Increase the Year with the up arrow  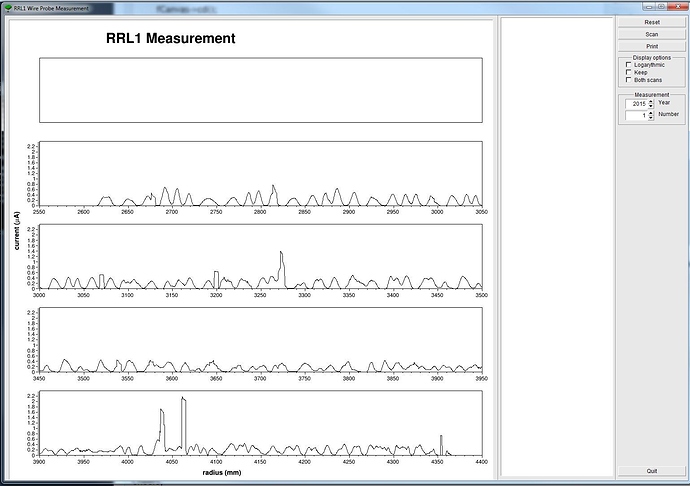coord(651,100)
